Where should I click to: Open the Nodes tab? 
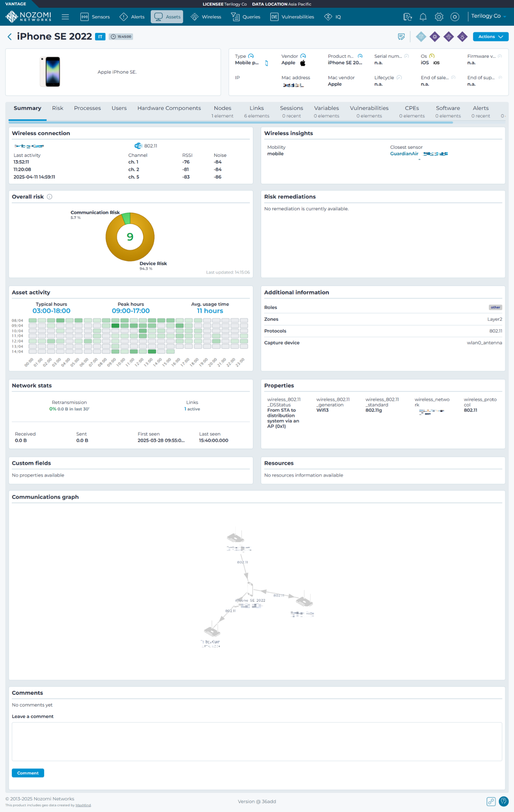pos(222,111)
